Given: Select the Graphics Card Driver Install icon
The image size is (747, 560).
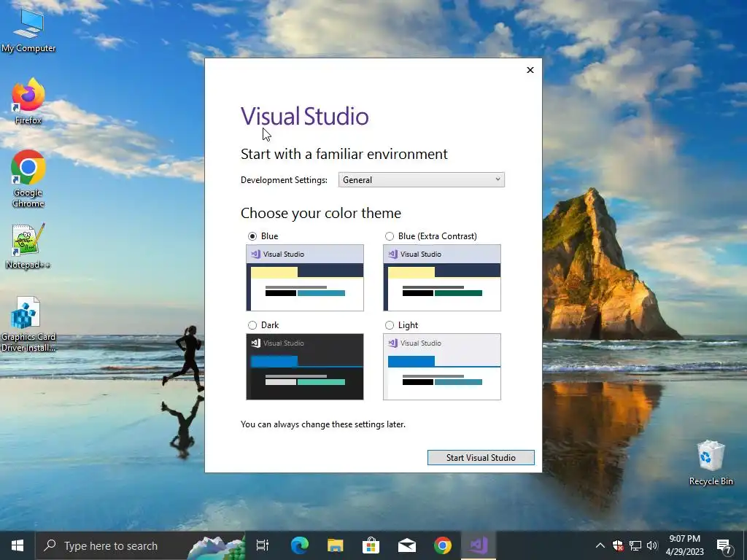Looking at the screenshot, I should (x=28, y=324).
